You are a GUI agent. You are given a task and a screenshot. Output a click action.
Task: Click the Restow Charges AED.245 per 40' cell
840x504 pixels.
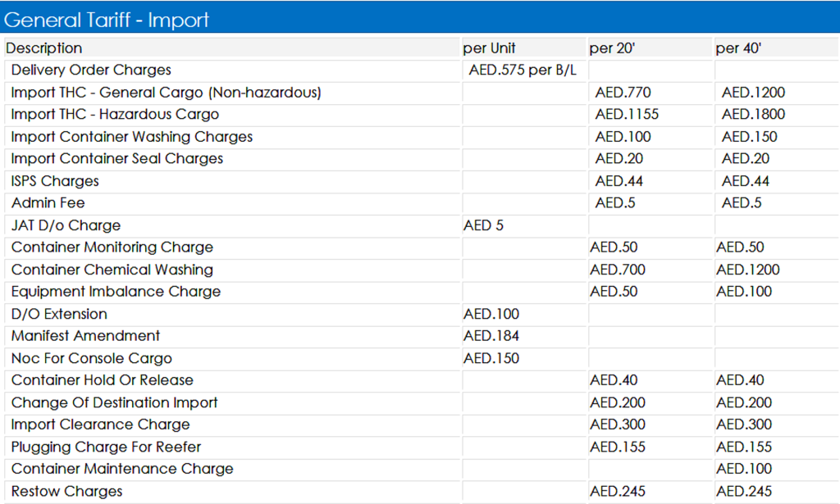(x=744, y=492)
